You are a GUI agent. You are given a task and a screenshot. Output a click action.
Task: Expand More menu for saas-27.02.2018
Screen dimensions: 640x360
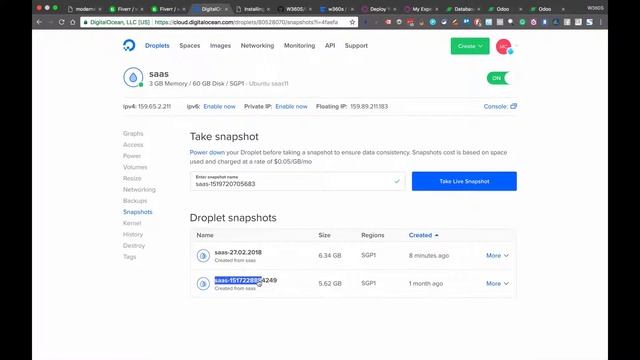click(497, 256)
